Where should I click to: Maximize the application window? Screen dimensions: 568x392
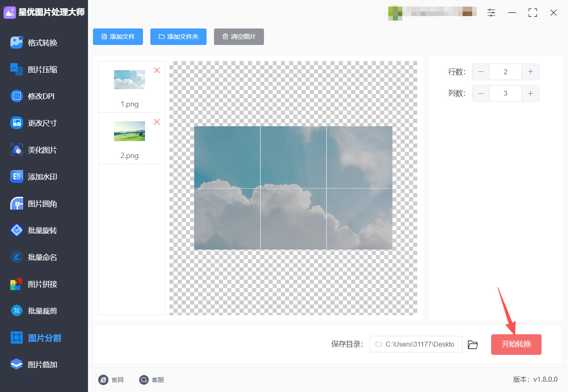coord(533,13)
